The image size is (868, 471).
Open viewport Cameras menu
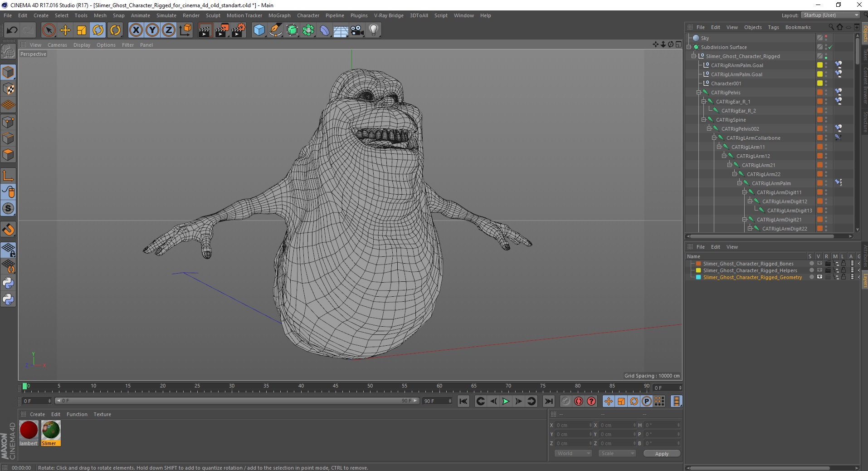click(x=57, y=45)
